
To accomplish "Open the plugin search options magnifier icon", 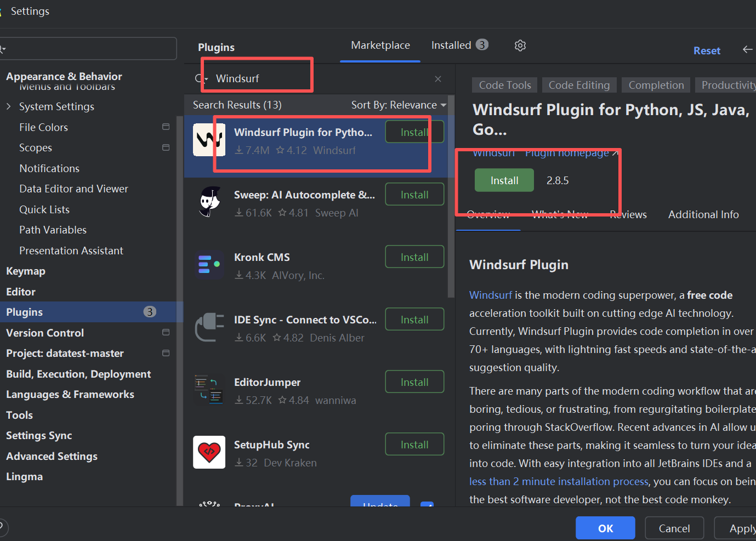I will 201,79.
